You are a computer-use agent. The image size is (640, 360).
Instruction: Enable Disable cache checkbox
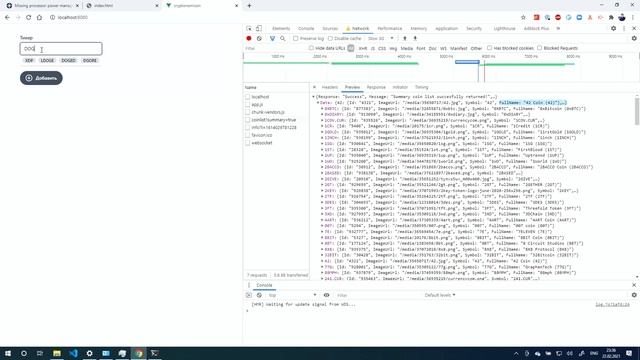pos(330,38)
